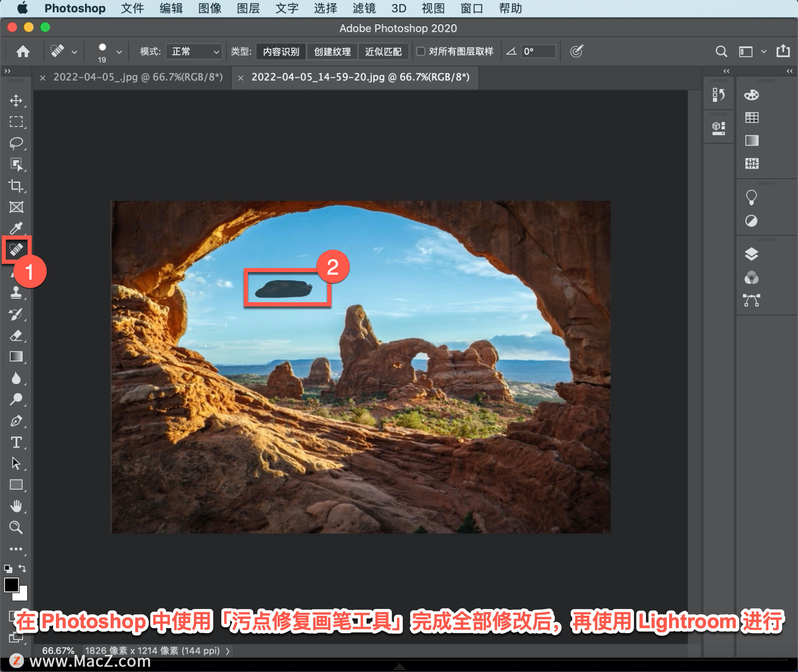Select the Pen tool
The width and height of the screenshot is (798, 672).
point(16,421)
